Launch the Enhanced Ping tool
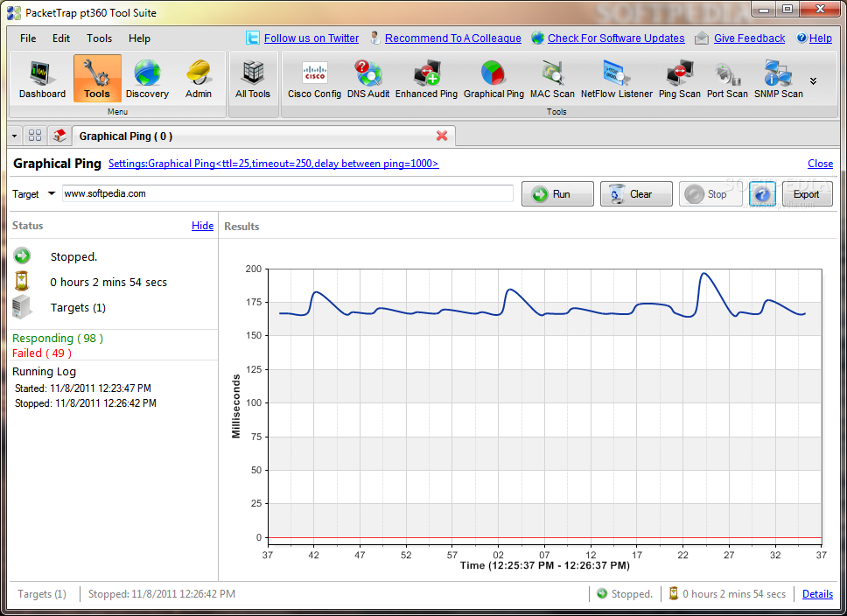 point(426,80)
